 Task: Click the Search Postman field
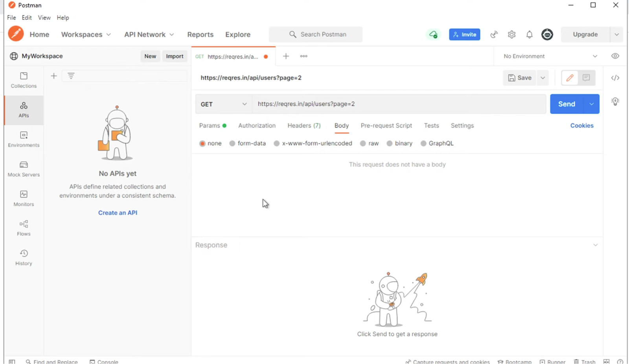[316, 35]
